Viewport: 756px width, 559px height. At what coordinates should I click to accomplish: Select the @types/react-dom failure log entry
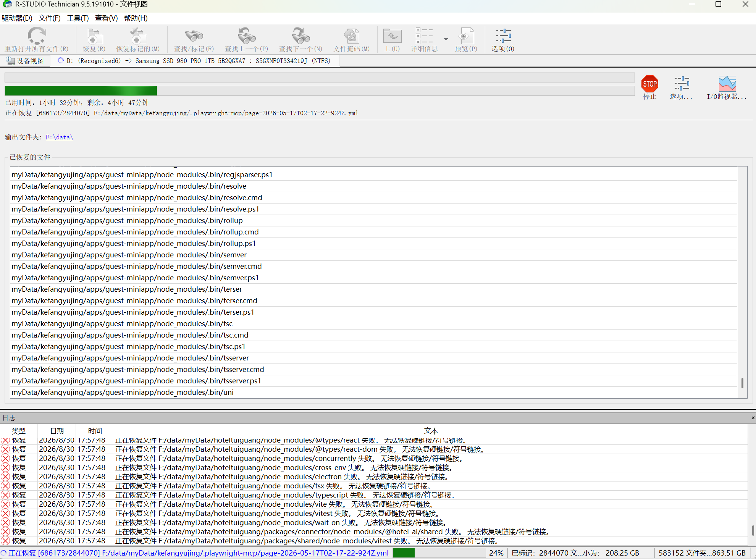[x=374, y=449]
